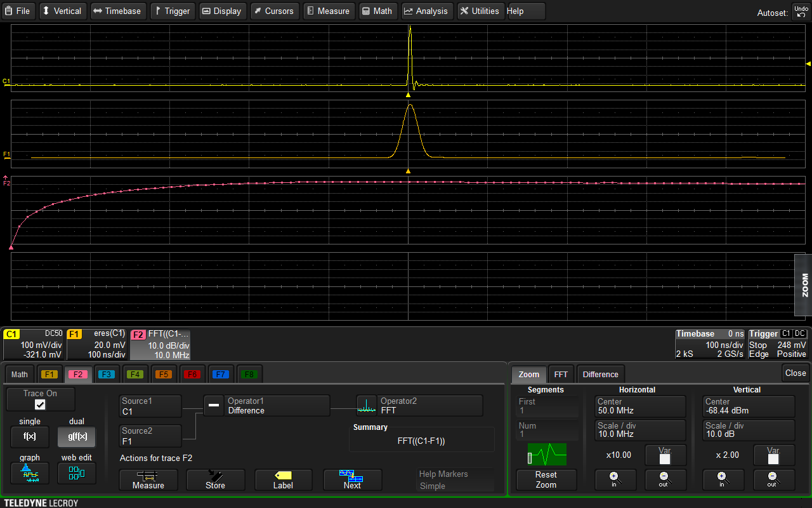Open the Trigger menu

coord(173,11)
